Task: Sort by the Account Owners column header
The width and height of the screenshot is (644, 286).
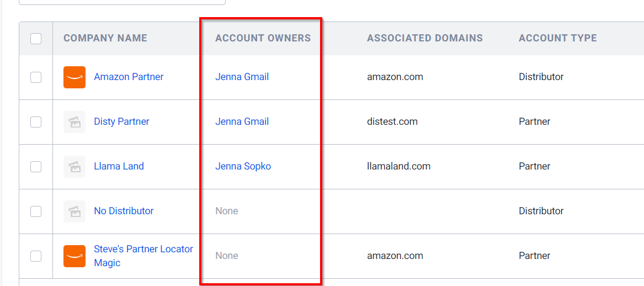Action: [263, 38]
